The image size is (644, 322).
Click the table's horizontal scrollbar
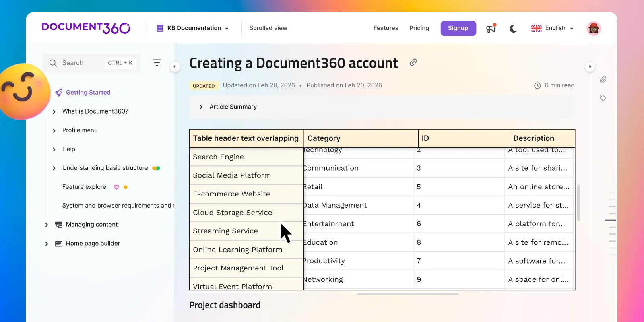pyautogui.click(x=407, y=294)
